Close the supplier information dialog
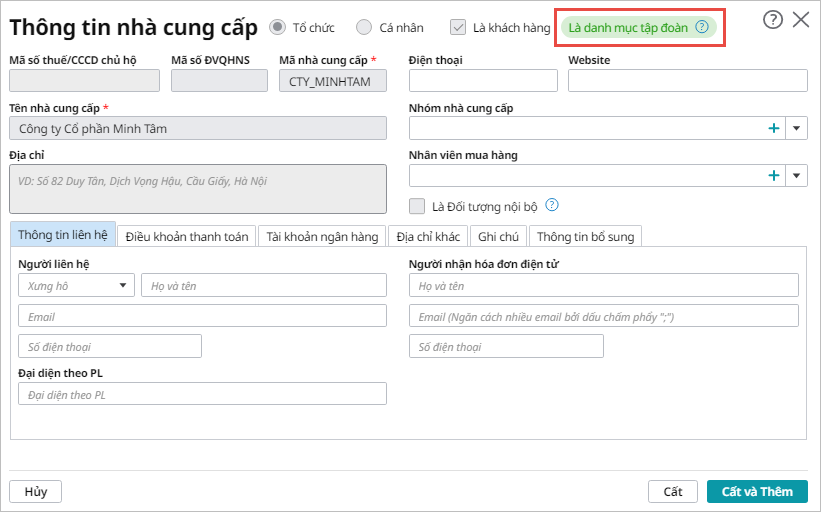 (x=801, y=20)
